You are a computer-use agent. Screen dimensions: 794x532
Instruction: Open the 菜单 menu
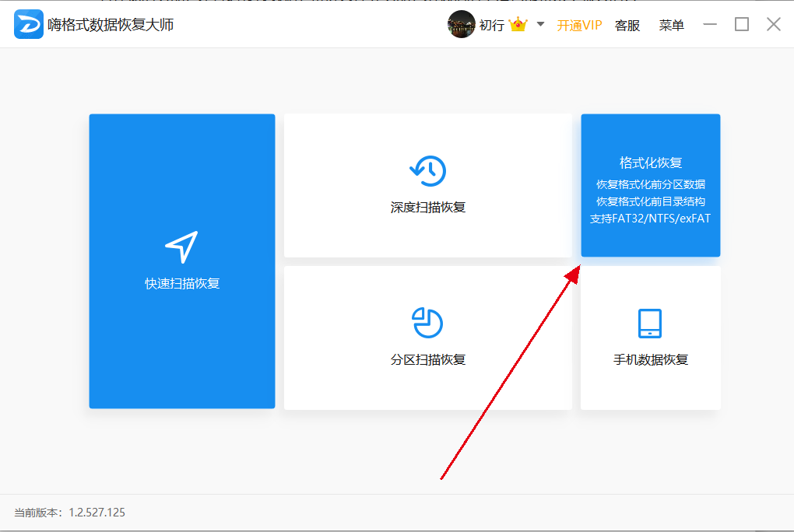tap(672, 25)
